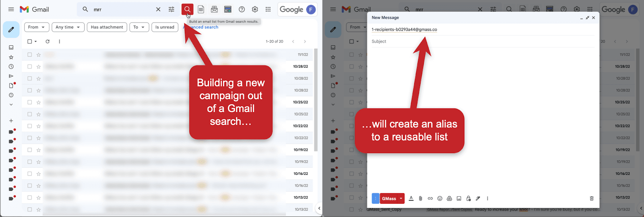This screenshot has height=217, width=644.
Task: Click Compose pencil button in left window
Action: pos(11,29)
